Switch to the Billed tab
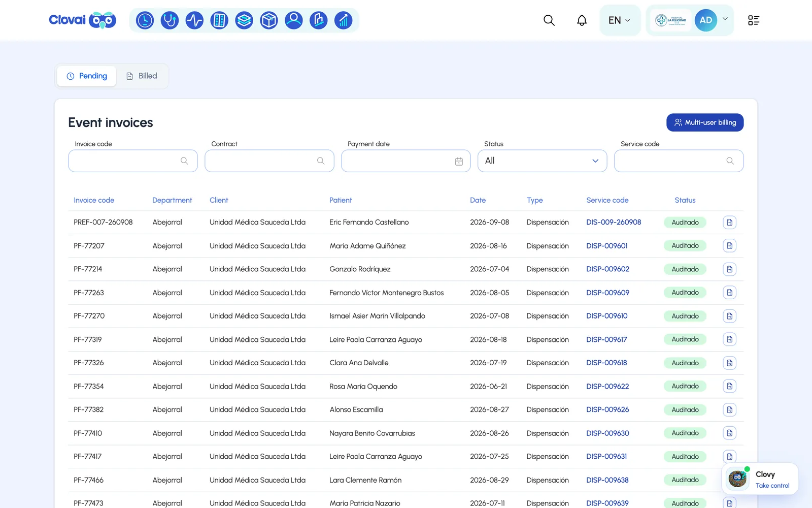The height and width of the screenshot is (508, 812). point(142,76)
